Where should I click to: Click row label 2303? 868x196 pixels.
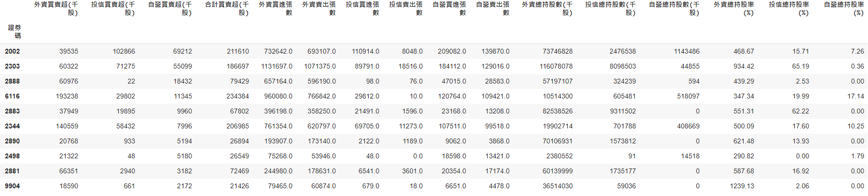(13, 66)
